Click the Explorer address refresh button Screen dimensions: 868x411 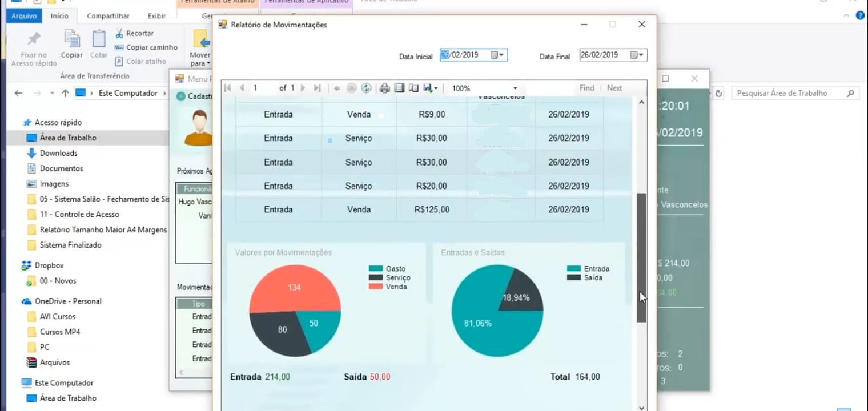click(719, 93)
